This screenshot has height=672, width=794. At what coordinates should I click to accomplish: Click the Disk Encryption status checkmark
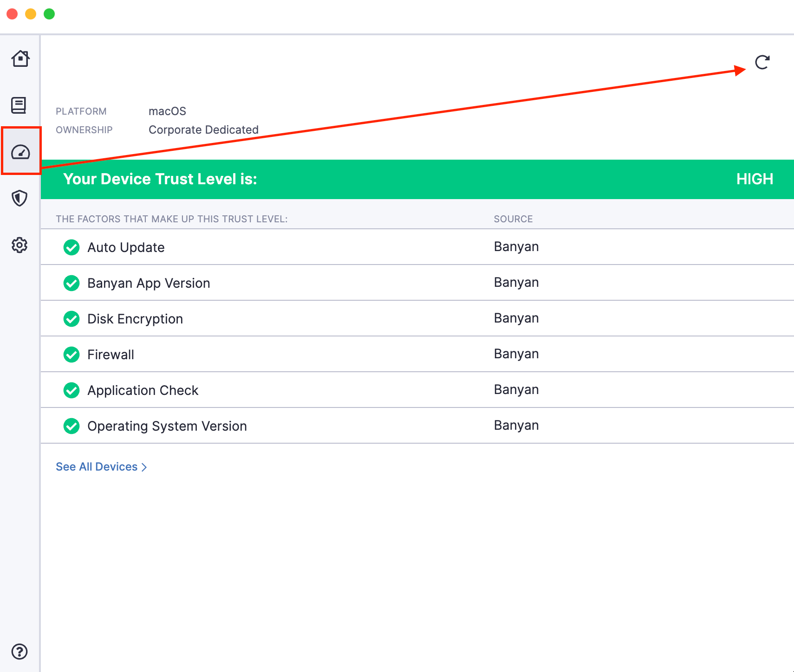[x=72, y=319]
